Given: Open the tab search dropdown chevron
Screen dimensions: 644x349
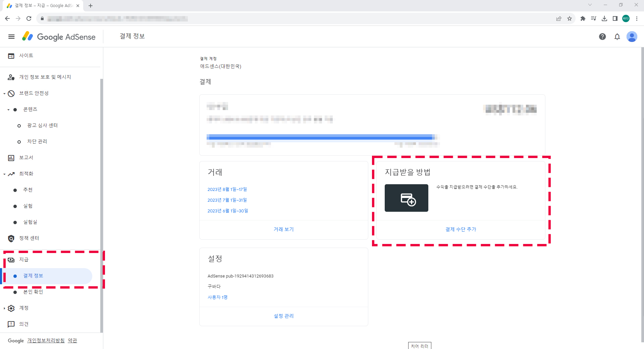Looking at the screenshot, I should point(590,5).
